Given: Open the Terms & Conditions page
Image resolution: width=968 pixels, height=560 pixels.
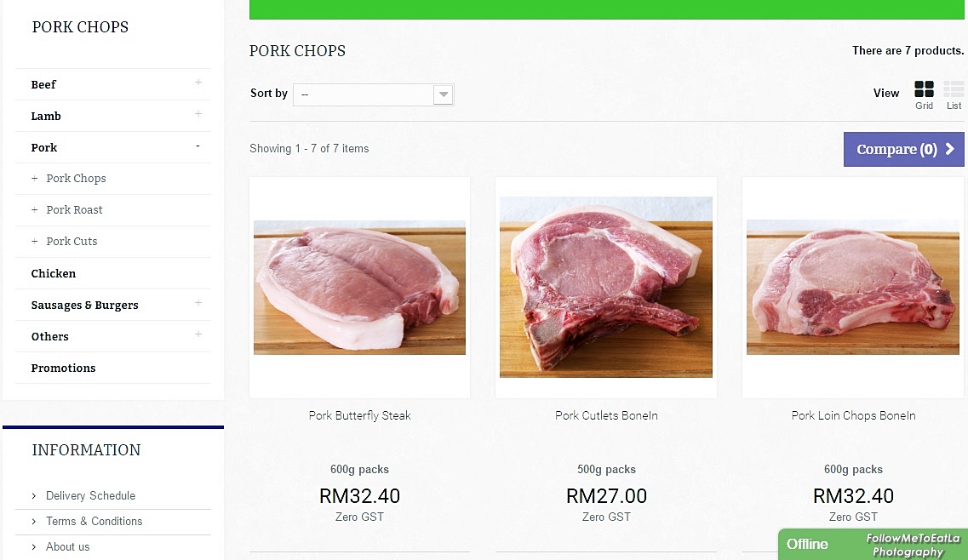Looking at the screenshot, I should [94, 521].
